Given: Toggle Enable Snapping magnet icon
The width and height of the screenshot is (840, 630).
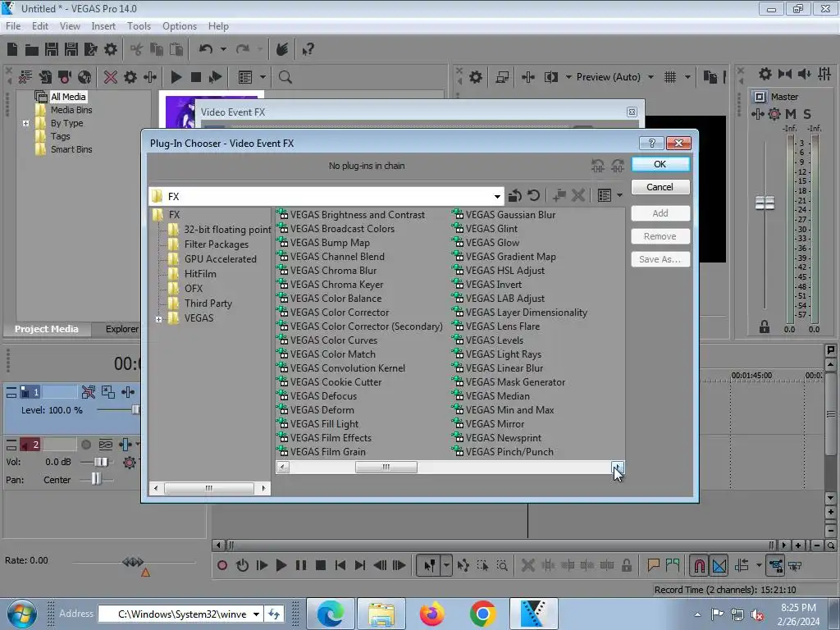Looking at the screenshot, I should click(x=699, y=565).
